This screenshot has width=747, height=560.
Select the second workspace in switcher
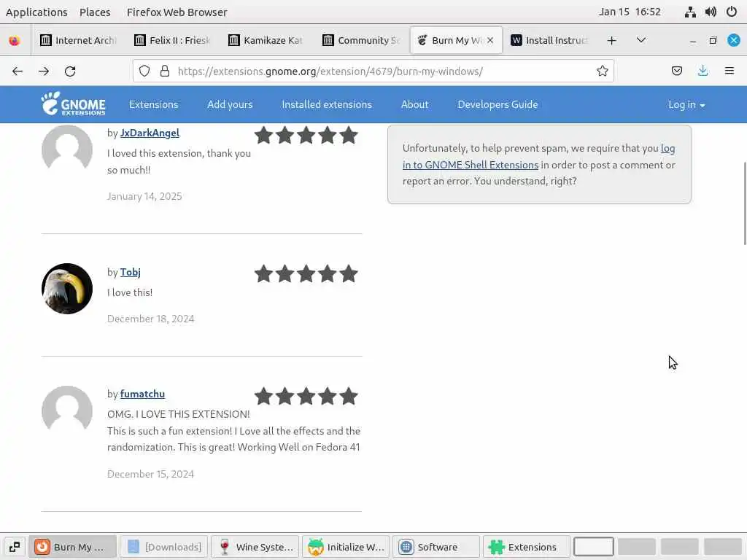click(636, 547)
